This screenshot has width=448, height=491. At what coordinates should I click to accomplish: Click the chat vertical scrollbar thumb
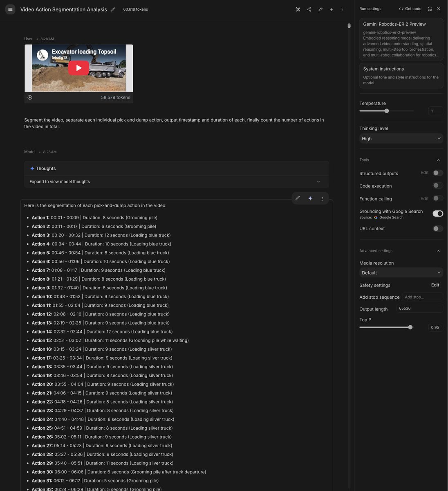[x=349, y=26]
